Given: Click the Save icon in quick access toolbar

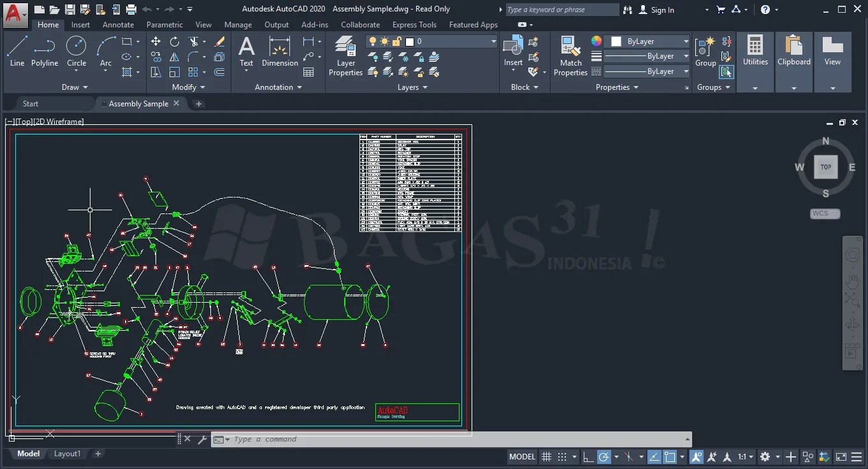Looking at the screenshot, I should (70, 9).
